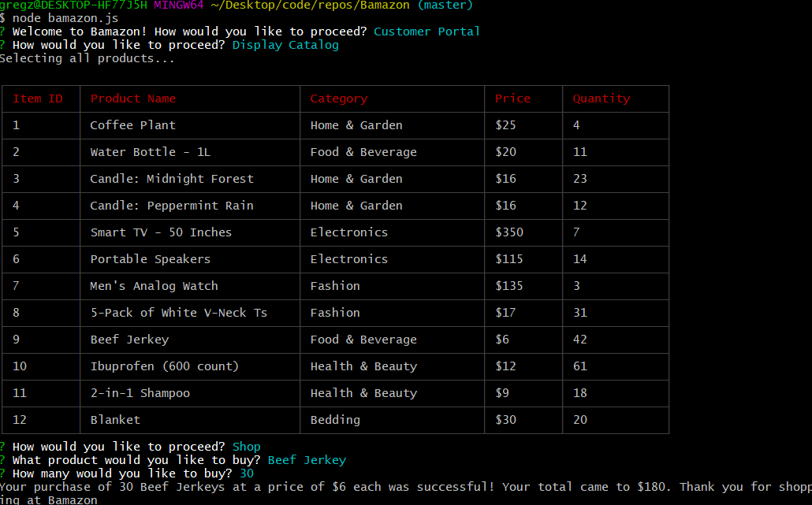812x505 pixels.
Task: Select the quantity "20" for Blanket
Action: coord(580,420)
